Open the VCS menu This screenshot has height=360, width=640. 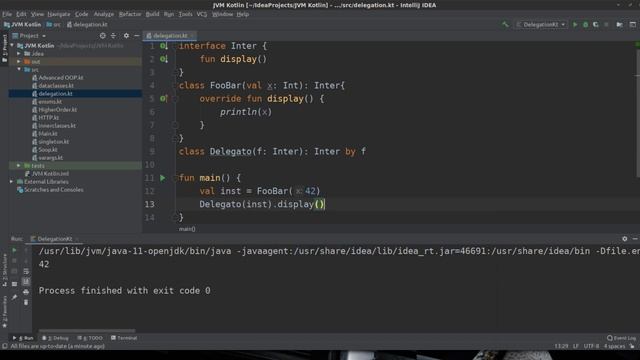[202, 14]
